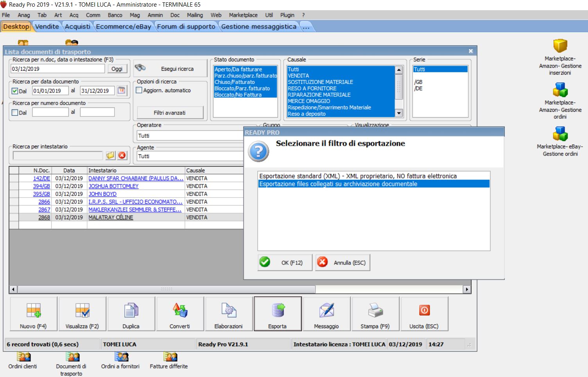Open the Forum di supporto tab
The height and width of the screenshot is (377, 588).
click(x=186, y=26)
